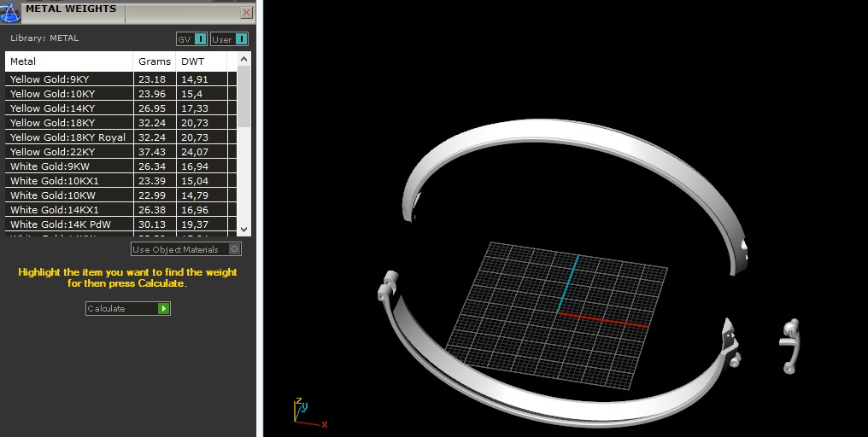Select the Yellow Gold:18KY row

(120, 123)
